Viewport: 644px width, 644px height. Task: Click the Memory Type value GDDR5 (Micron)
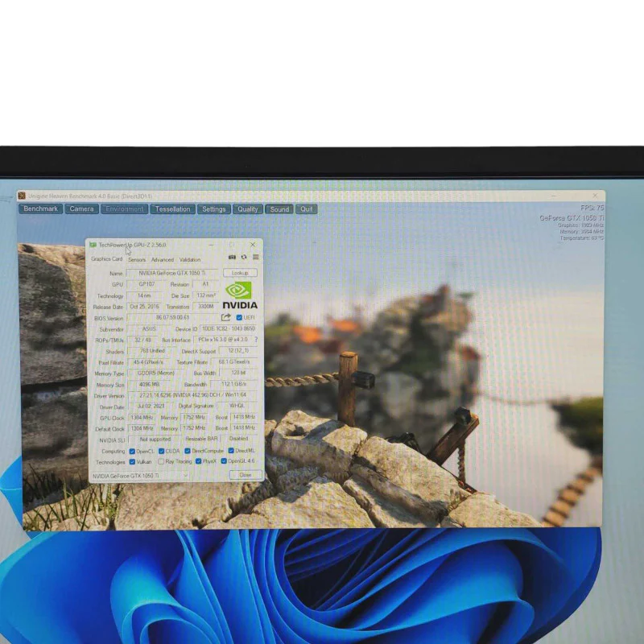tap(155, 373)
